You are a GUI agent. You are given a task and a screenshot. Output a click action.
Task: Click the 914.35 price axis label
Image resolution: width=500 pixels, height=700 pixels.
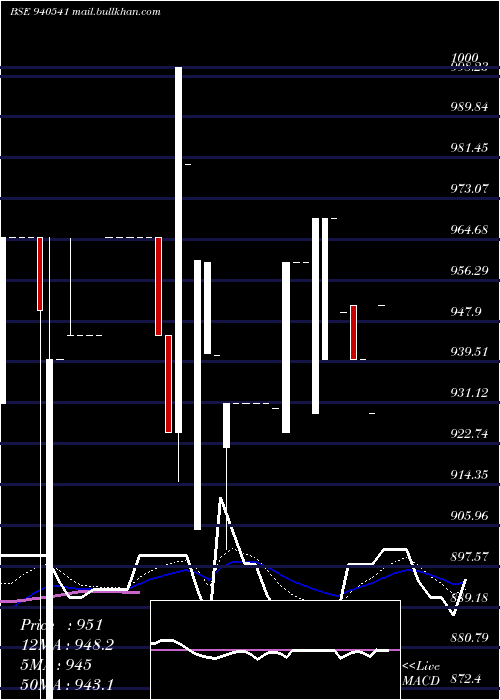tap(469, 475)
